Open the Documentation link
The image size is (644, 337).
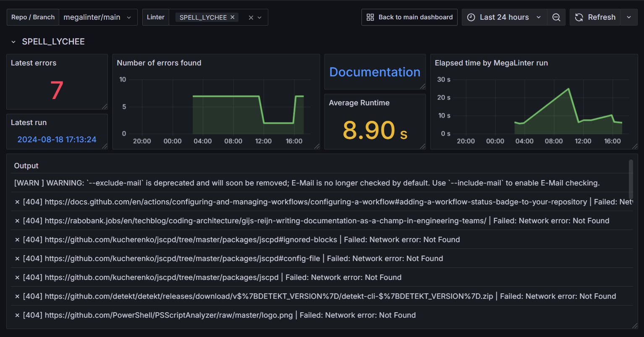[x=374, y=72]
